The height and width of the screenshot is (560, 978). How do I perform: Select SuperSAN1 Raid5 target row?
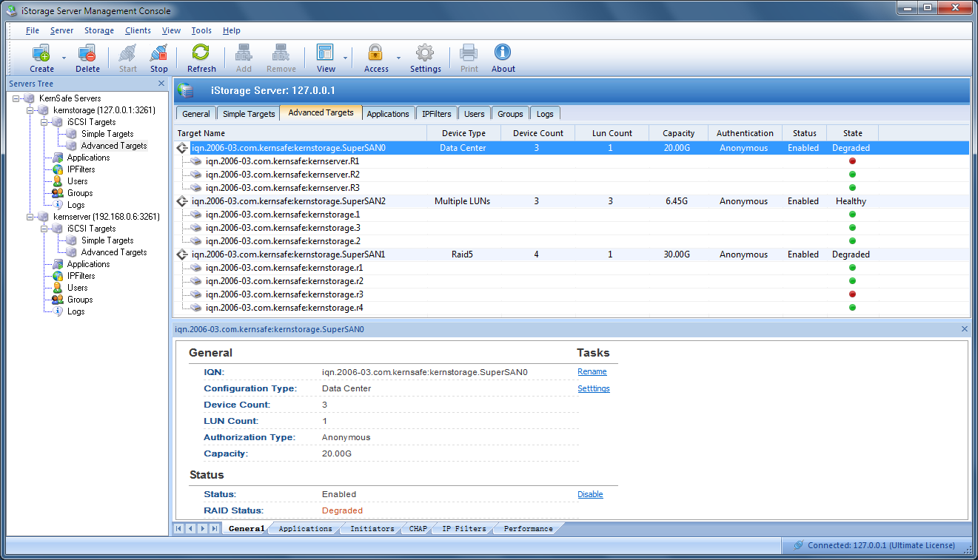click(x=572, y=254)
